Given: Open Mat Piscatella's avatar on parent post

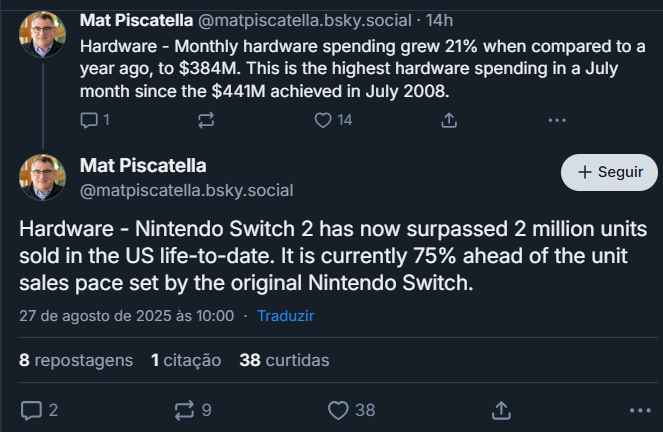Looking at the screenshot, I should [x=42, y=34].
